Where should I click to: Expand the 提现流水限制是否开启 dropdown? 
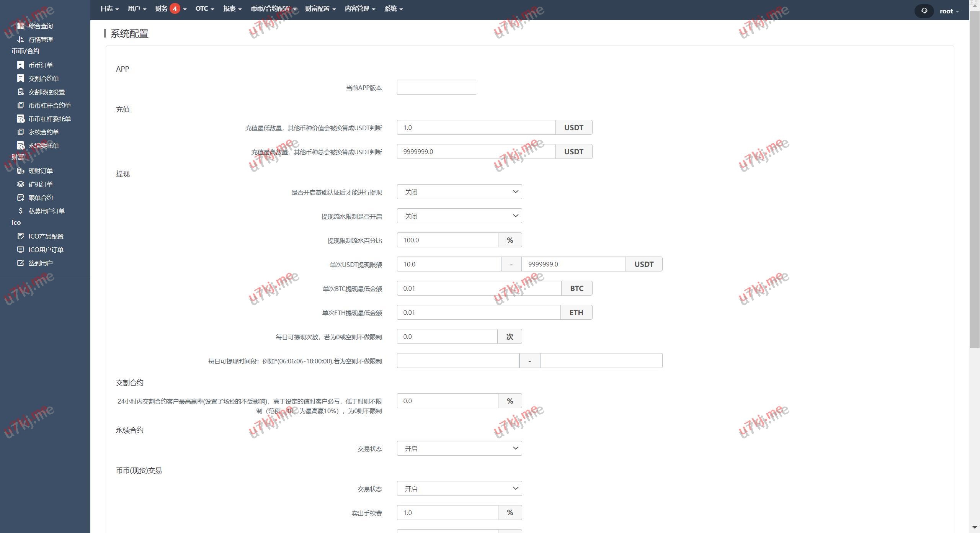pos(459,216)
